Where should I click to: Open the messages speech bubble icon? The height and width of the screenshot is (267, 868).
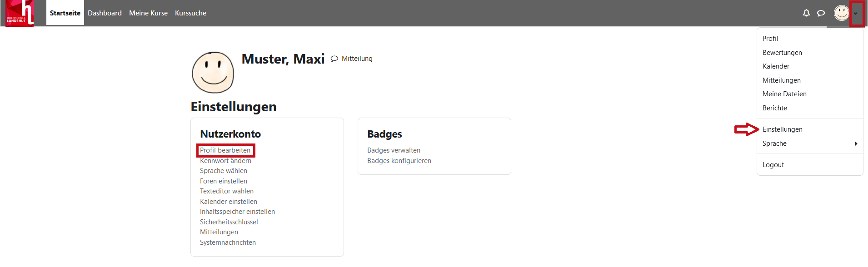(821, 13)
